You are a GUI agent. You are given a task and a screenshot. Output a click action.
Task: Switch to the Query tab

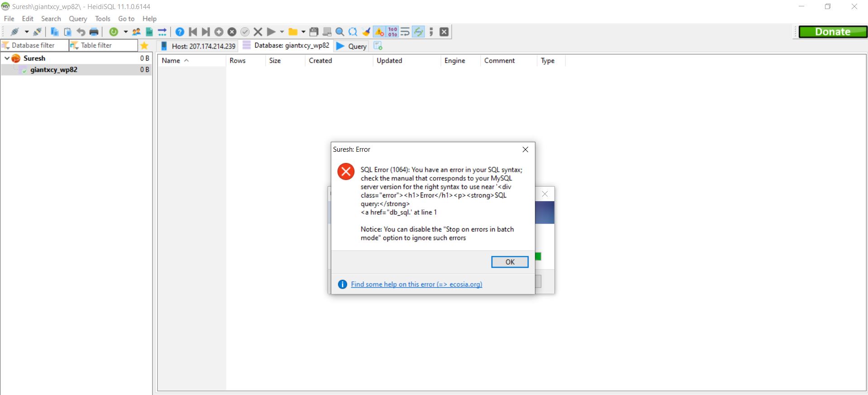tap(352, 46)
